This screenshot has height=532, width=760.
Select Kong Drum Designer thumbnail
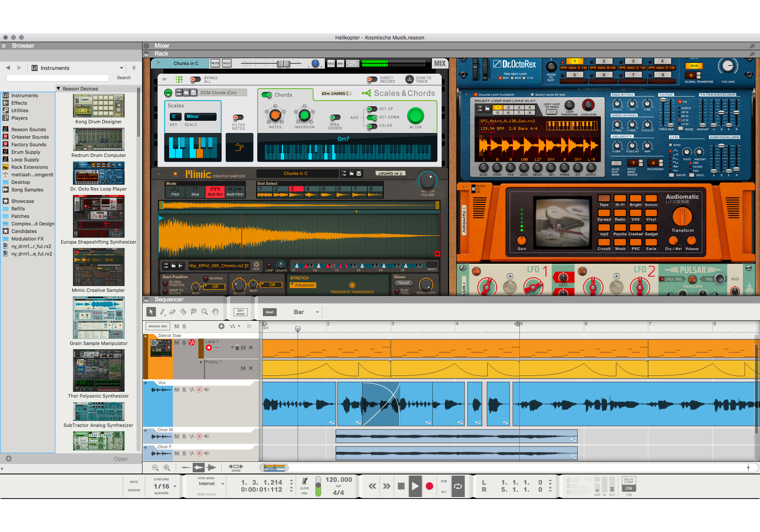point(98,106)
